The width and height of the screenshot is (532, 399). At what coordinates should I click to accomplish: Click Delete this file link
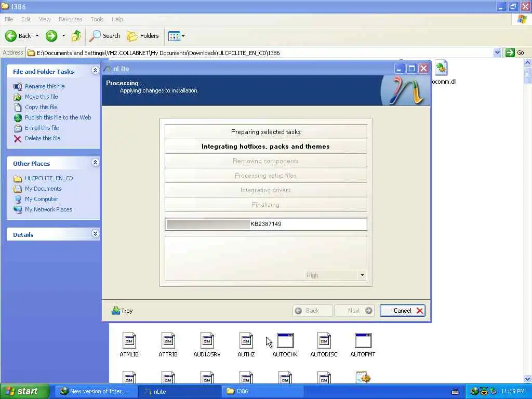(43, 138)
